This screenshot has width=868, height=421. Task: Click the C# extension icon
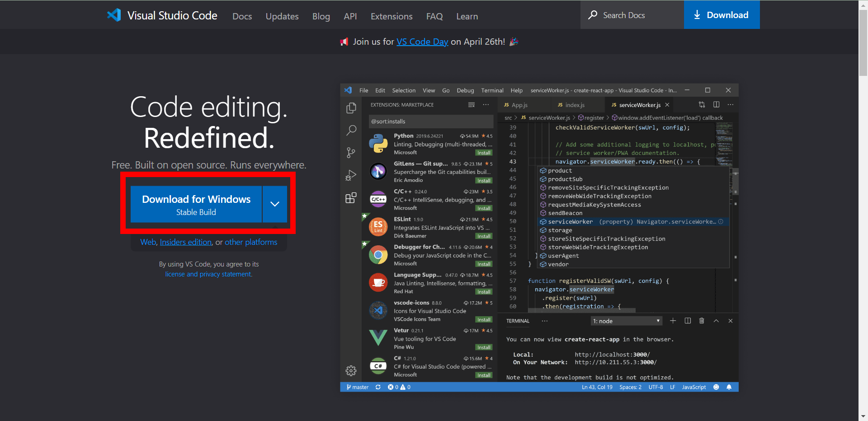(x=378, y=366)
